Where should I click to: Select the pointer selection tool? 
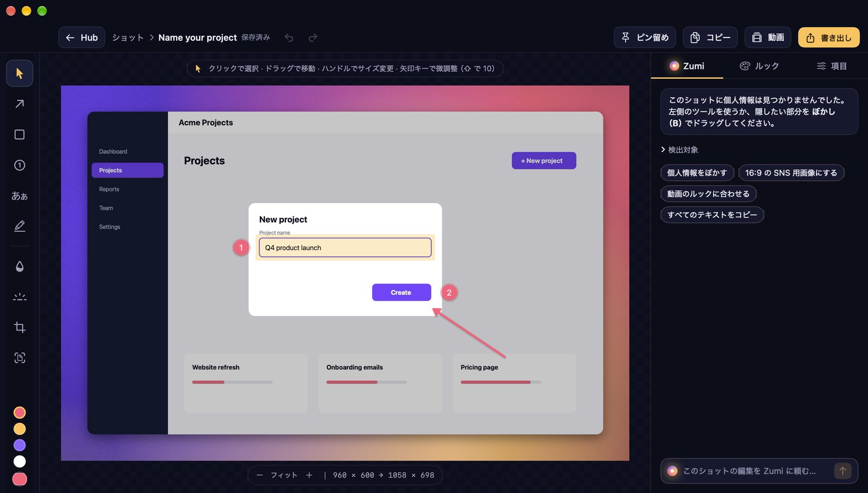20,73
